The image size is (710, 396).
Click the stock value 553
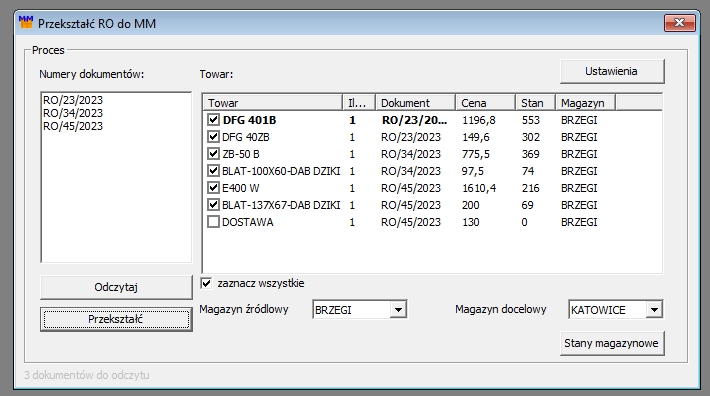tap(531, 120)
